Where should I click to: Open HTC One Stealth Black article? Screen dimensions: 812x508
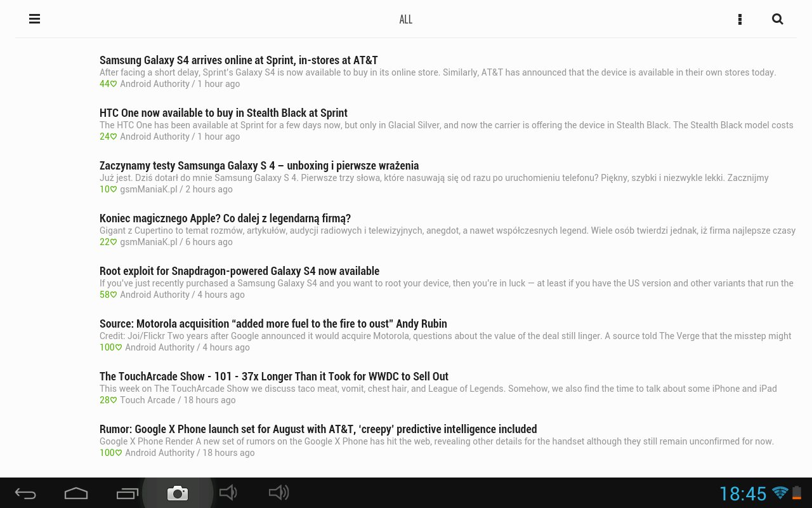223,113
